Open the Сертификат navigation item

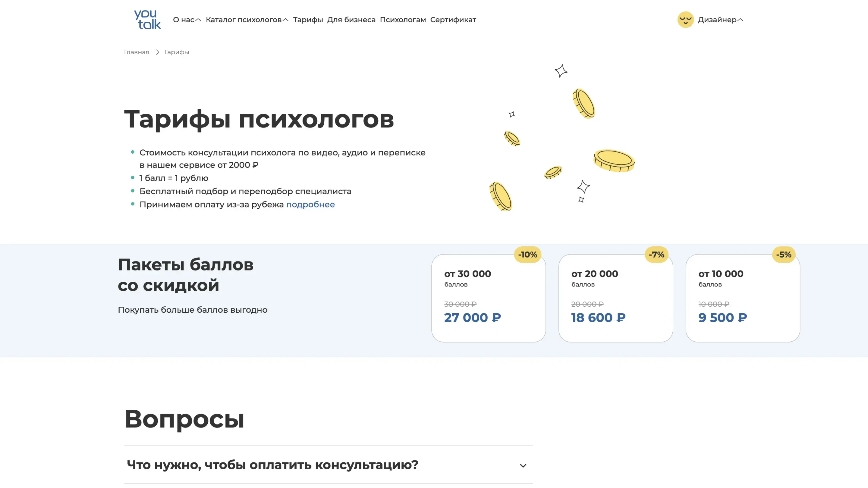tap(453, 20)
